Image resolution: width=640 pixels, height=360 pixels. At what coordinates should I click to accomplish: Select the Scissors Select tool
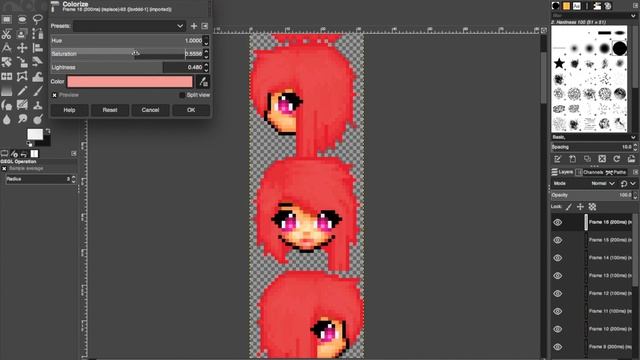pos(7,34)
